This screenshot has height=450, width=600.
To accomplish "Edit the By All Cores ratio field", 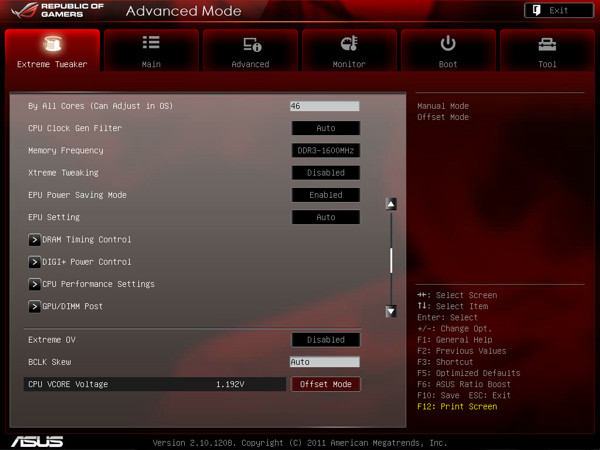I will click(x=324, y=106).
